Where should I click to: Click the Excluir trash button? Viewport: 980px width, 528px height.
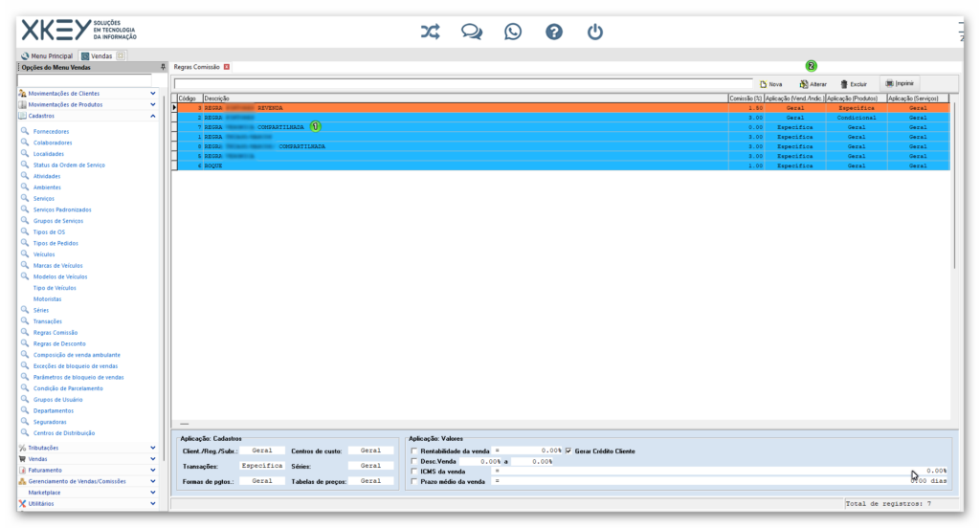click(x=853, y=84)
